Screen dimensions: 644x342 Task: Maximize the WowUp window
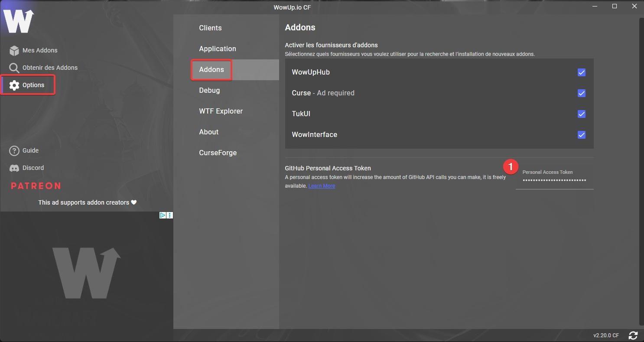pos(614,6)
